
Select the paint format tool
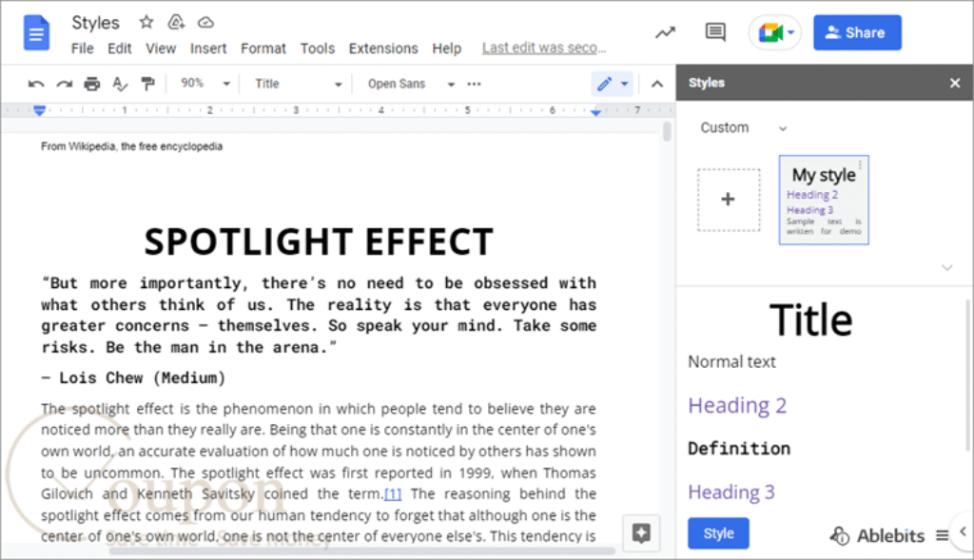(x=147, y=84)
